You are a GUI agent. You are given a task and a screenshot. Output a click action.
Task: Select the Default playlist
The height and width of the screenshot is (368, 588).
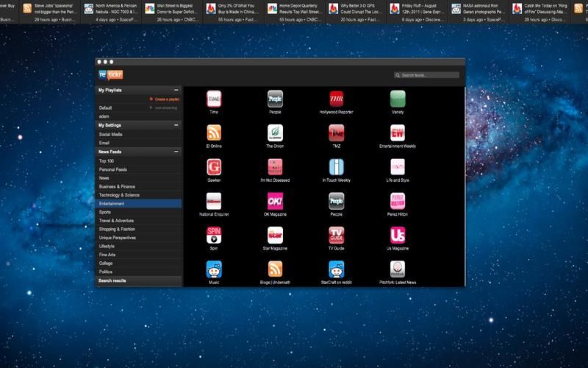click(105, 107)
